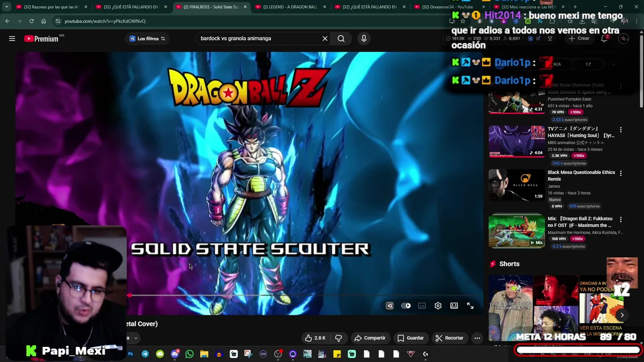Click the search magnifier button
This screenshot has width=644, height=362.
point(341,39)
